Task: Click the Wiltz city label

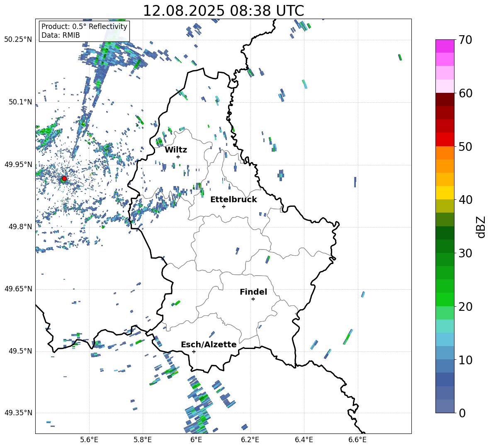Action: (x=176, y=150)
